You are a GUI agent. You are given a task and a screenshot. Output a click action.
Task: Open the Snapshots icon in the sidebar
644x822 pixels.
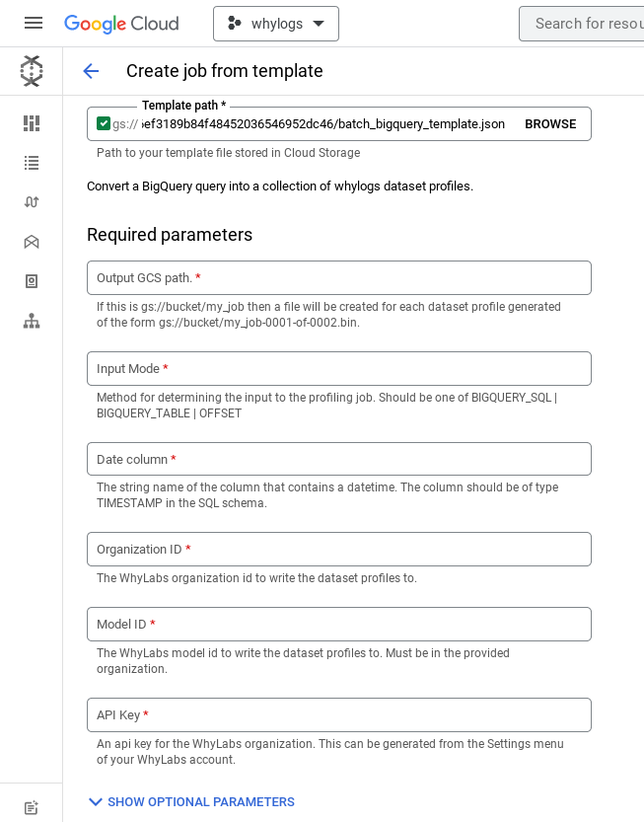coord(32,281)
